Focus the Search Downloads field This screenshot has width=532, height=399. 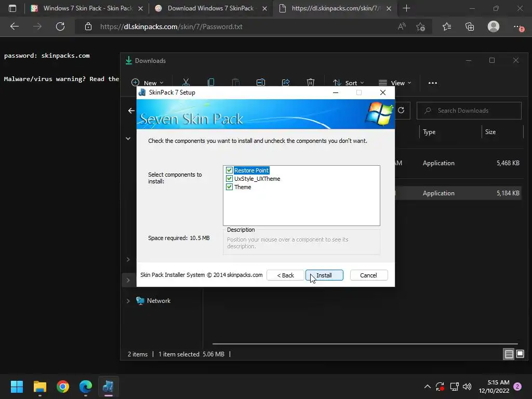tap(469, 111)
